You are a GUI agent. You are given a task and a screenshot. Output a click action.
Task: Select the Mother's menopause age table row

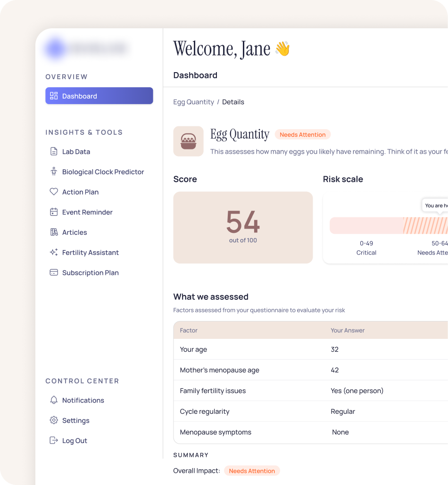[x=310, y=370]
